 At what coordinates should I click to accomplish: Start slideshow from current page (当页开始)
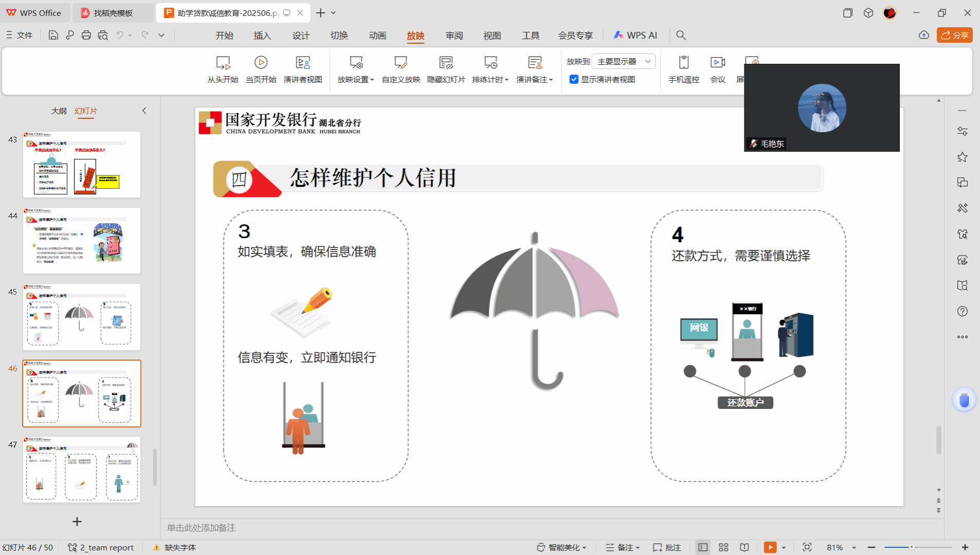point(261,63)
